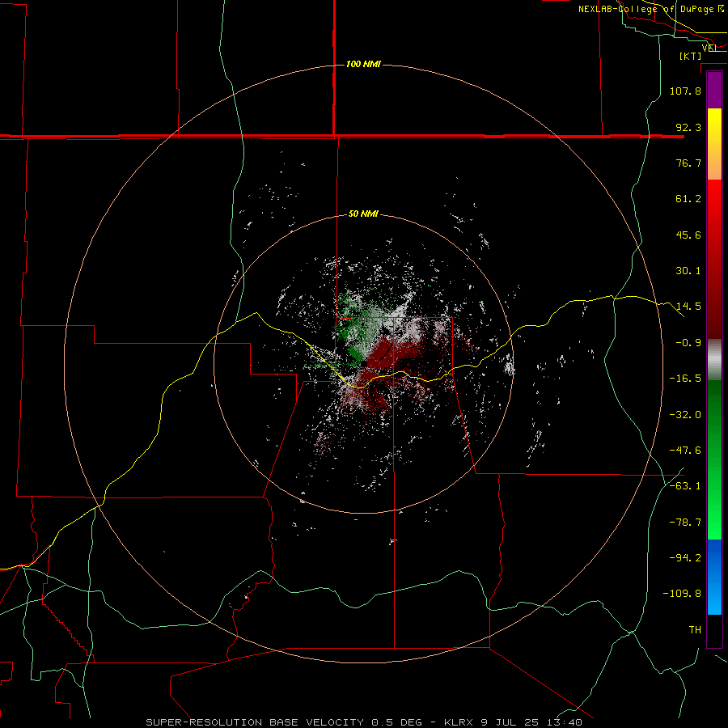Viewport: 728px width, 728px height.
Task: Click the gray near-zero color bar segment
Action: pyautogui.click(x=714, y=360)
